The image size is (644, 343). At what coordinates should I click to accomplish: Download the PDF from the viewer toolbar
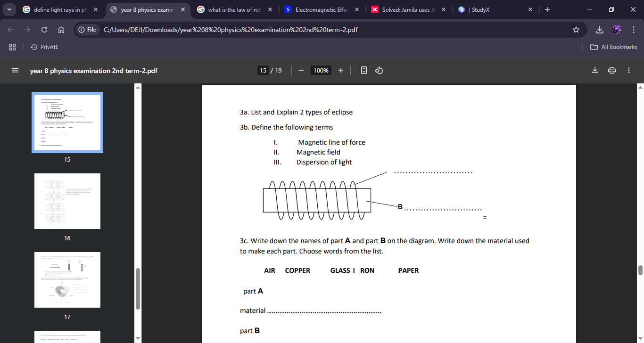[594, 70]
